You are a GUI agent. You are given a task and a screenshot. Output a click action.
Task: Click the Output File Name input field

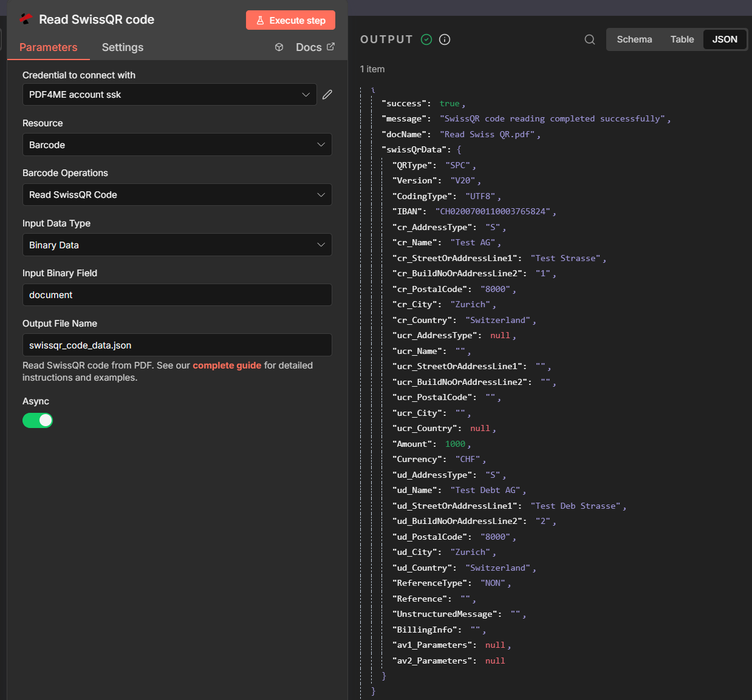point(177,345)
